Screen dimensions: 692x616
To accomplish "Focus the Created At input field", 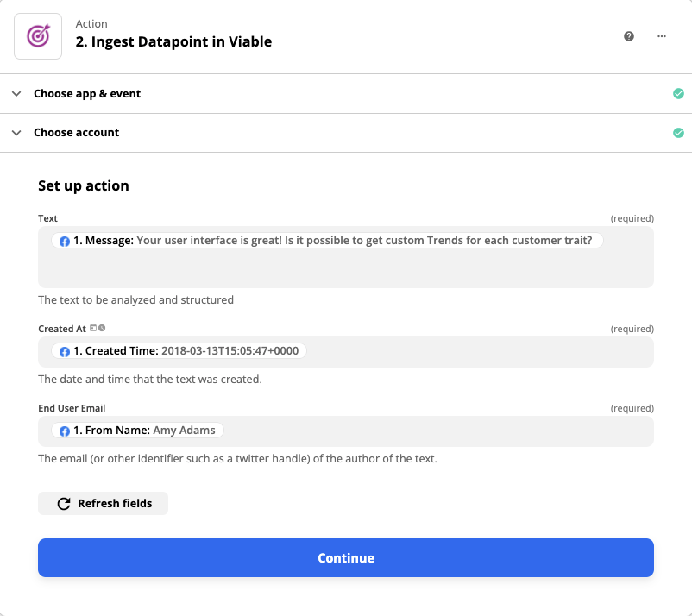I will (475, 352).
